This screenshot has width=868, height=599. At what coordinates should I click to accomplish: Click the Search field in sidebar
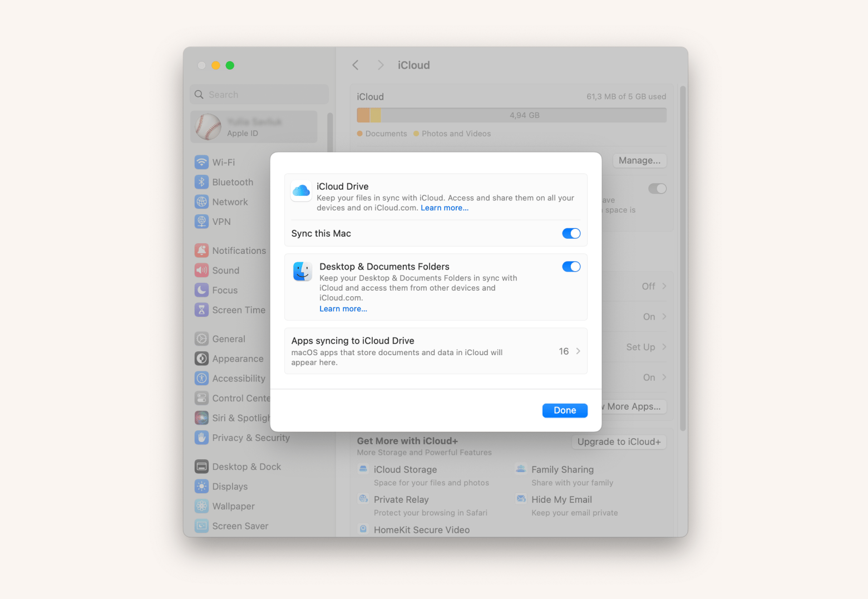coord(259,95)
